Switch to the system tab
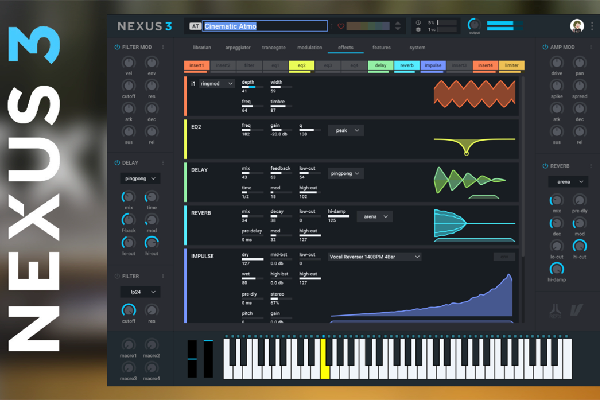 tap(417, 47)
